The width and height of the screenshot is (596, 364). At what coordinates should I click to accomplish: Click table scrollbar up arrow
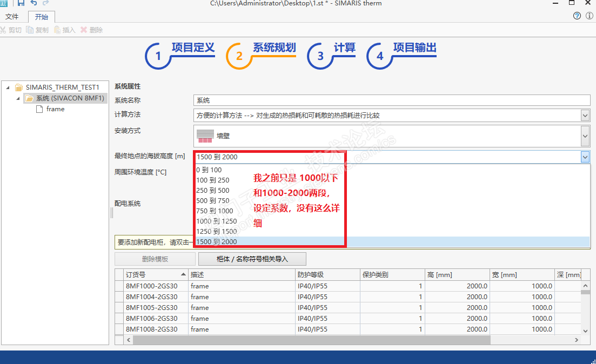tap(585, 286)
